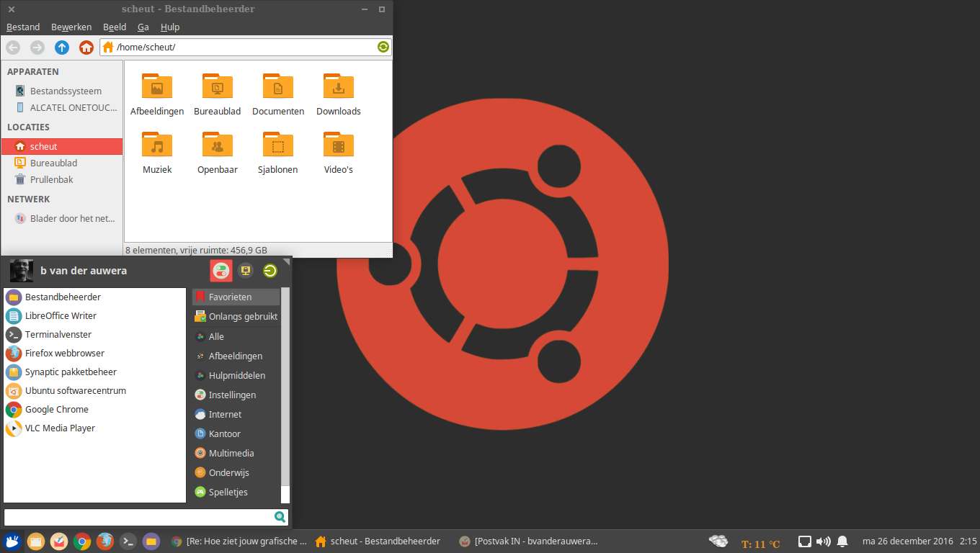Image resolution: width=980 pixels, height=553 pixels.
Task: Launch Ubuntu softwarecentrum from the menu
Action: [x=94, y=390]
